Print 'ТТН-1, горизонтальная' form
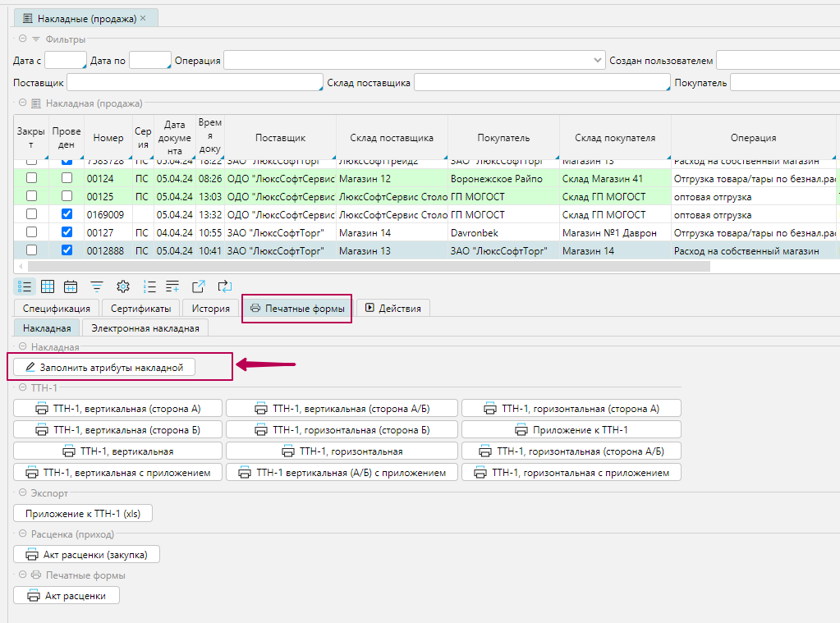Screen dimensions: 840x623 point(342,451)
